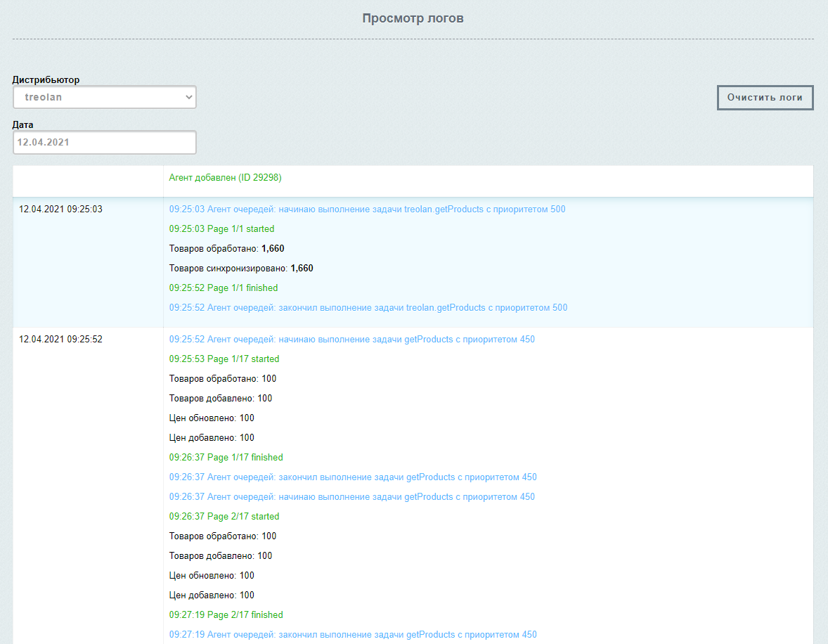This screenshot has width=828, height=644.
Task: Click the Дистрибьютор label
Action: point(46,79)
